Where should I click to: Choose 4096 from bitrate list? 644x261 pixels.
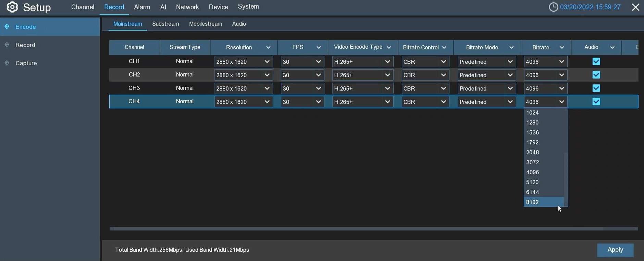[x=544, y=172]
